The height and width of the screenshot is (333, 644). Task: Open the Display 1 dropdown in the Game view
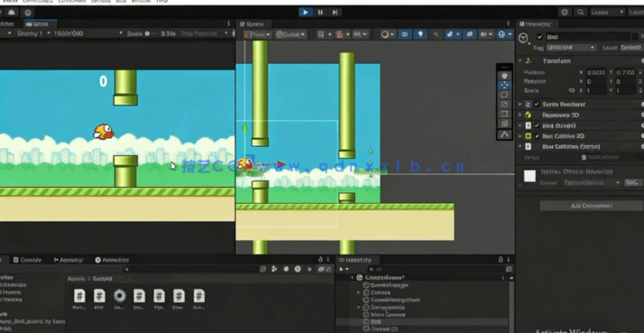pos(32,33)
